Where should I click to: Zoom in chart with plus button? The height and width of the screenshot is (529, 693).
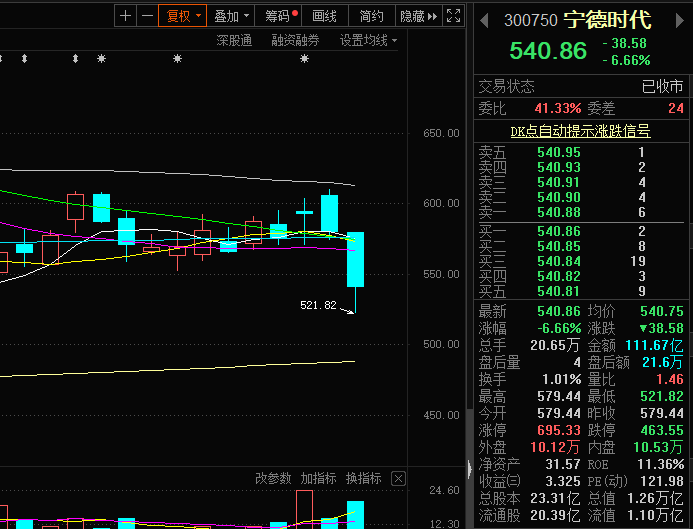126,16
